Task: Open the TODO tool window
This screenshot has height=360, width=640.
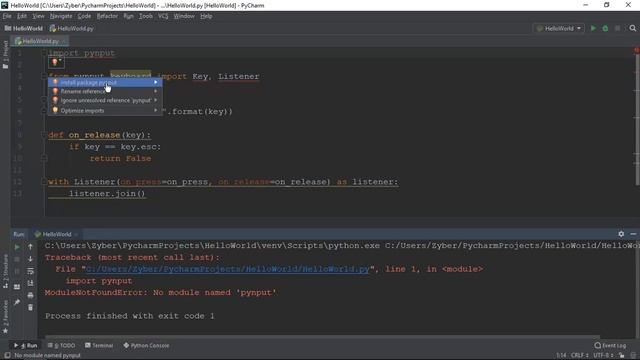Action: (x=62, y=345)
